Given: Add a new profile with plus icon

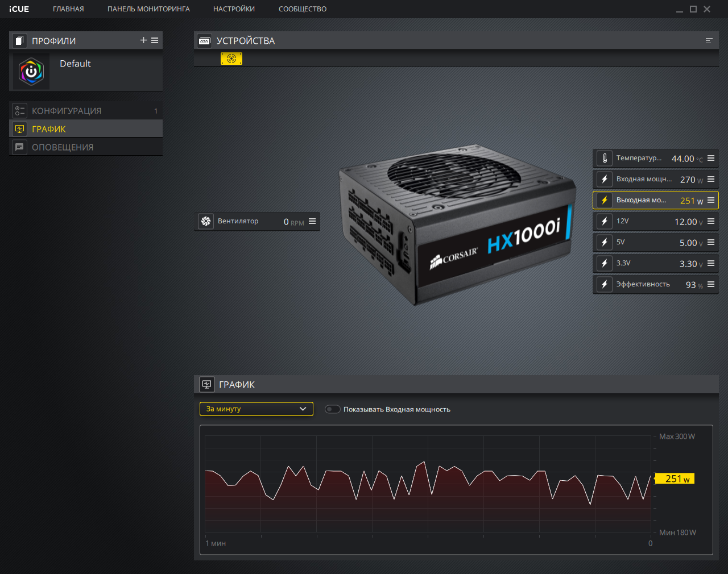Looking at the screenshot, I should [x=143, y=40].
